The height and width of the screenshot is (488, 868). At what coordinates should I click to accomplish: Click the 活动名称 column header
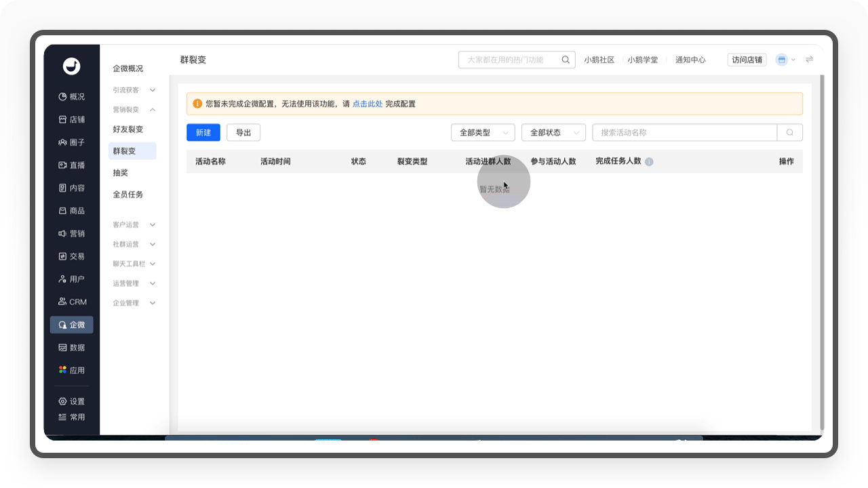[x=210, y=162]
